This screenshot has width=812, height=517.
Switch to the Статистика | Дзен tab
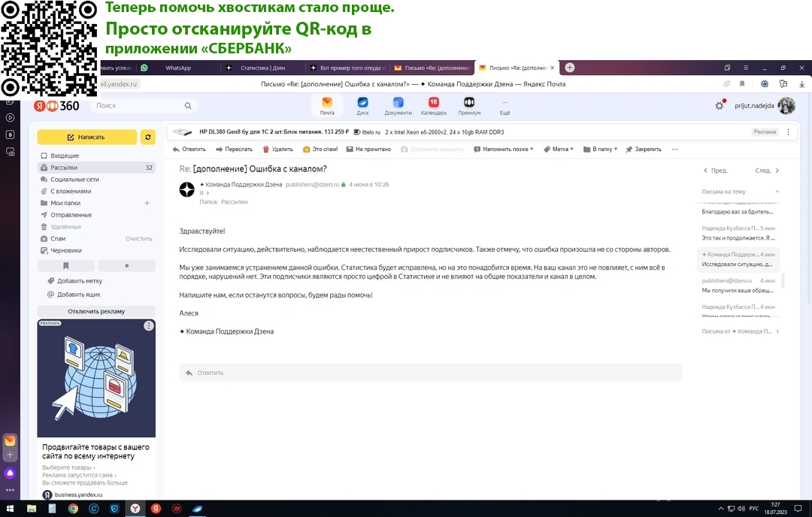pyautogui.click(x=262, y=68)
